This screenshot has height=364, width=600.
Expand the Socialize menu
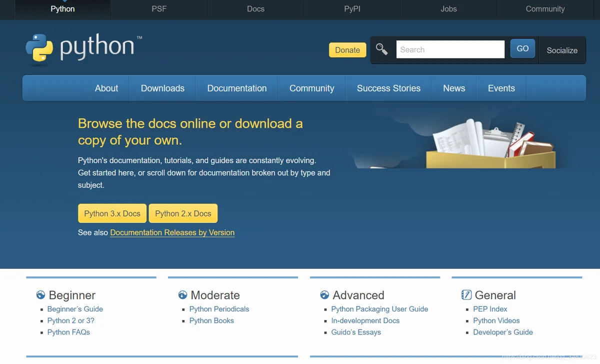coord(562,50)
